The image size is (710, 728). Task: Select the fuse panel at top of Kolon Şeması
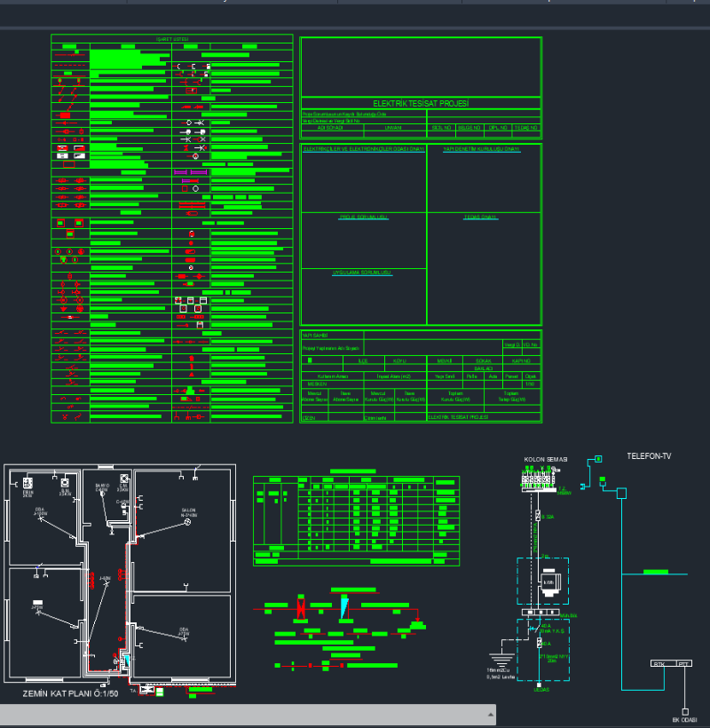pos(538,479)
